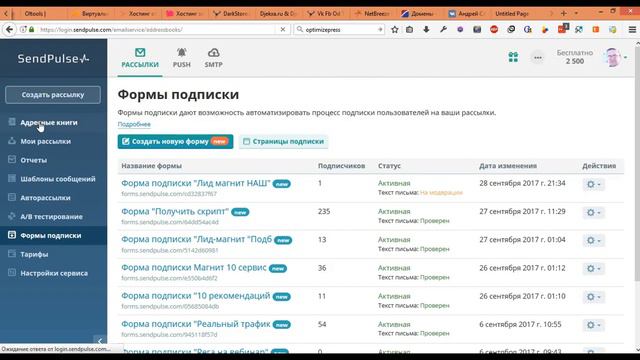Click the bookmark star icon
The width and height of the screenshot is (640, 360).
click(x=395, y=29)
